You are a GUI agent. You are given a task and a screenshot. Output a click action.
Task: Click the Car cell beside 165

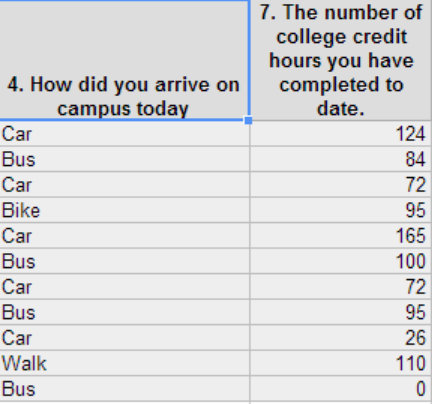point(124,236)
